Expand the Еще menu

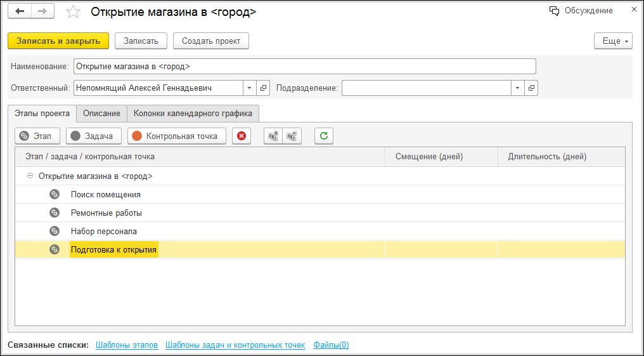pos(612,41)
